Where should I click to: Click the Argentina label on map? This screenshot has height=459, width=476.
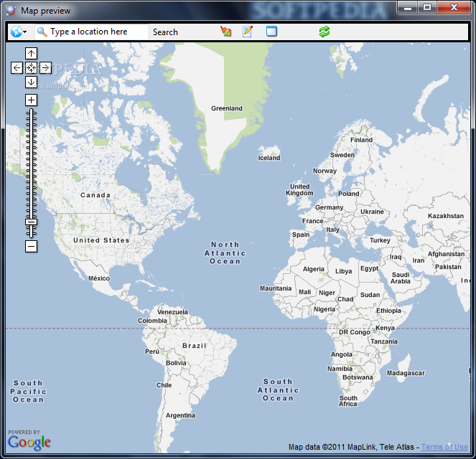click(x=180, y=415)
